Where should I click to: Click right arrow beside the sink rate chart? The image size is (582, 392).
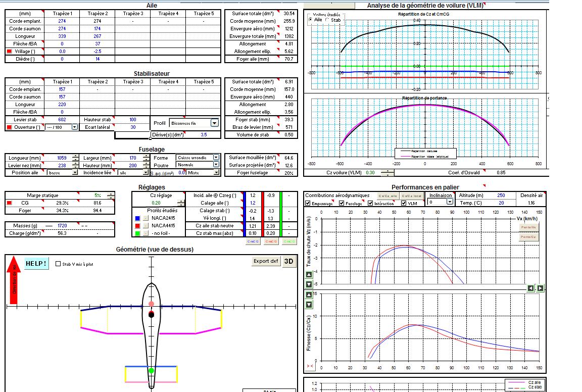[540, 288]
